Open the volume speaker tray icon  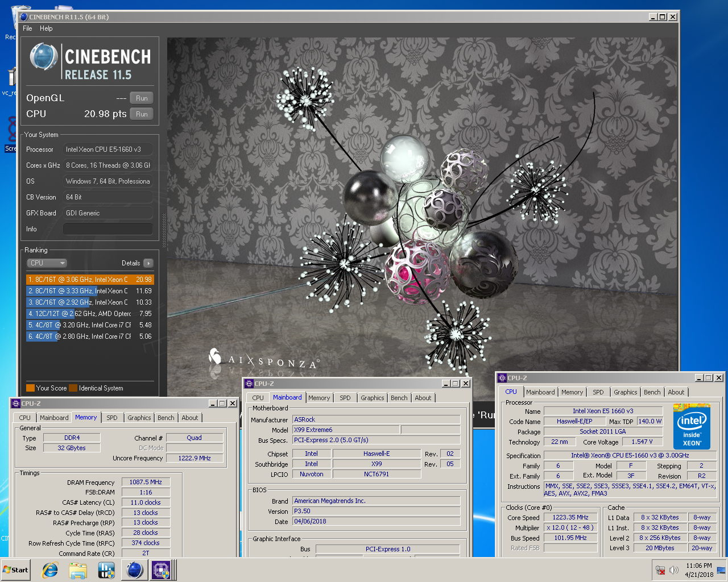pos(674,570)
